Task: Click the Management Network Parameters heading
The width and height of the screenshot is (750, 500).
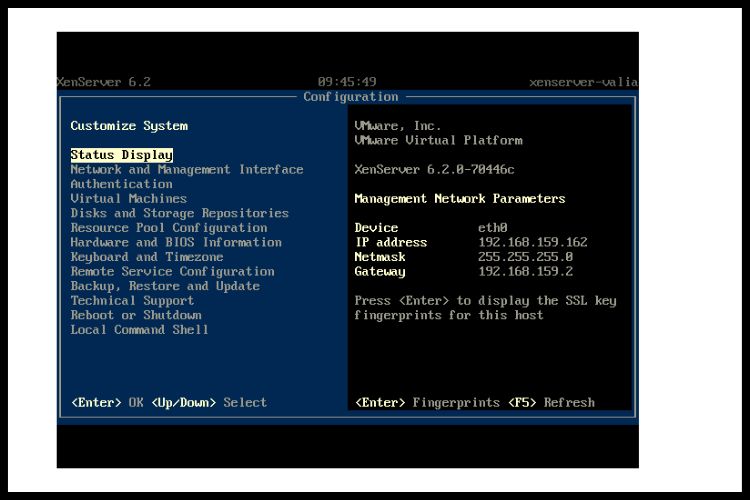Action: point(460,199)
